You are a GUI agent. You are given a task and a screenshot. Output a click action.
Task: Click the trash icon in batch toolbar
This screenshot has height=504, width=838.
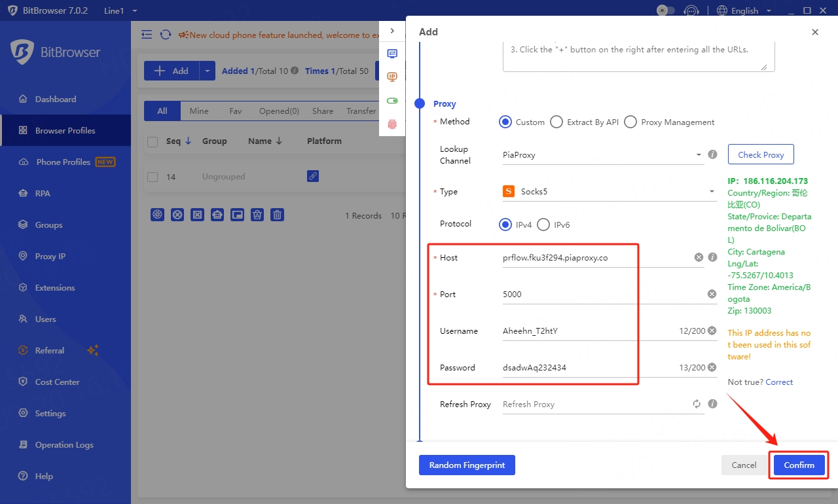click(x=278, y=215)
